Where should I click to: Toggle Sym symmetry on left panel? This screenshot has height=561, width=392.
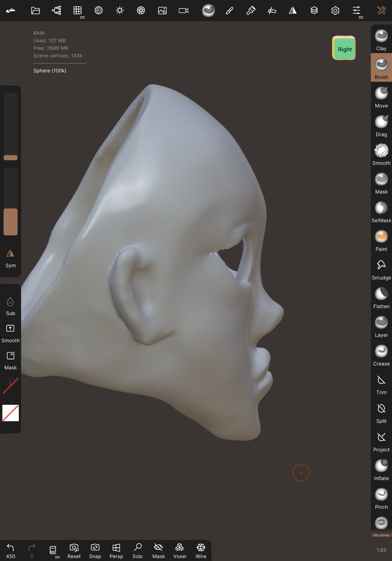point(10,258)
